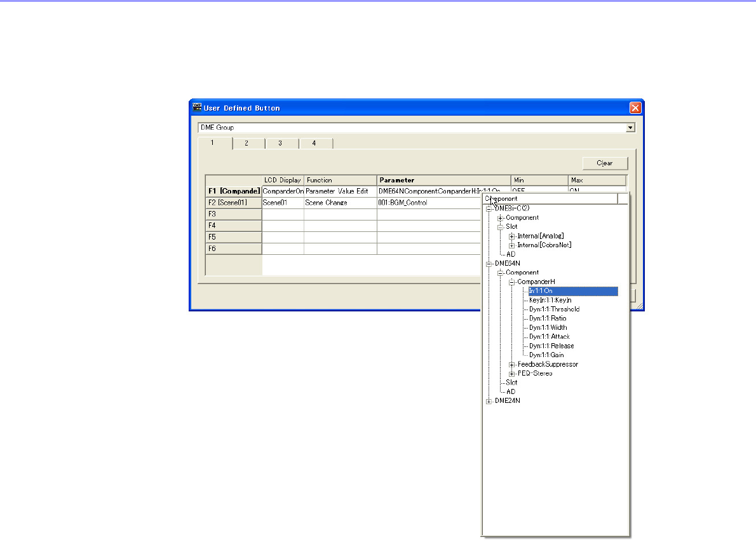The width and height of the screenshot is (756, 544).
Task: Collapse Slot under DME8i-C(2)
Action: click(500, 227)
